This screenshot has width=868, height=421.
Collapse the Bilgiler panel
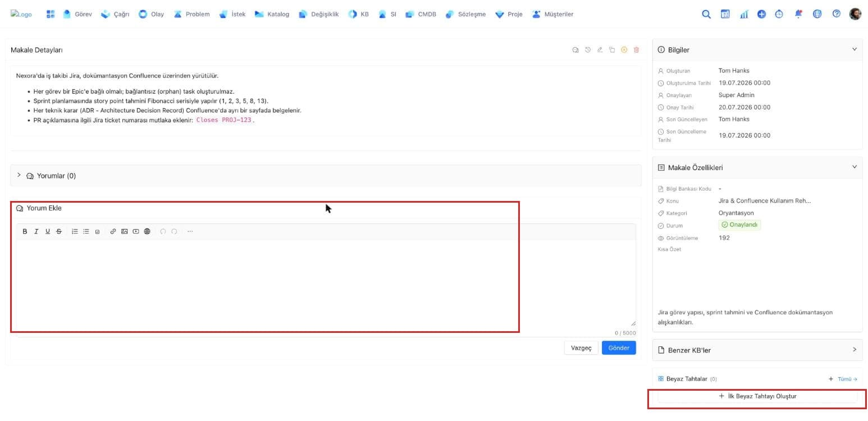coord(855,49)
